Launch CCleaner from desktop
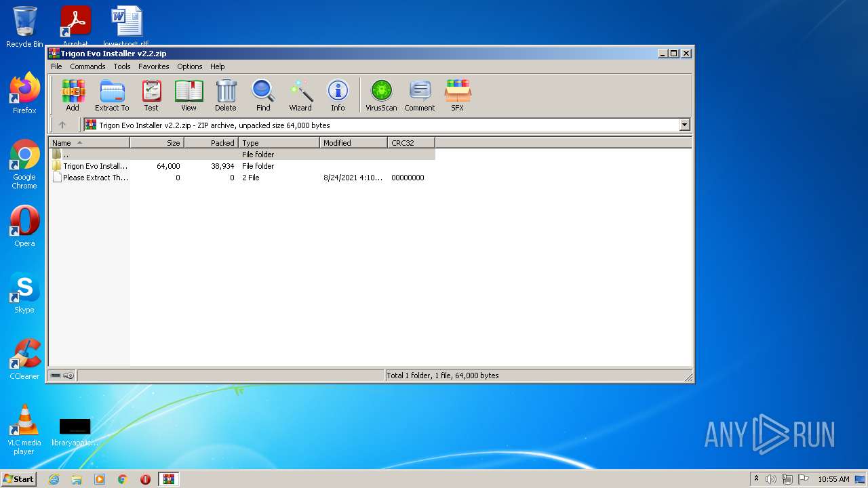Image resolution: width=868 pixels, height=488 pixels. click(24, 359)
